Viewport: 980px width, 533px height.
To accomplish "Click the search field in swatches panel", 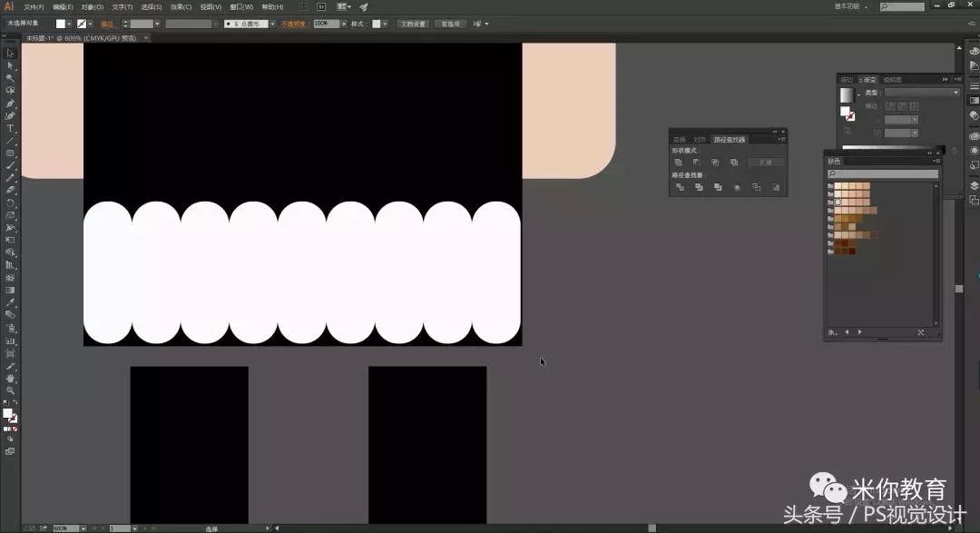I will point(882,173).
